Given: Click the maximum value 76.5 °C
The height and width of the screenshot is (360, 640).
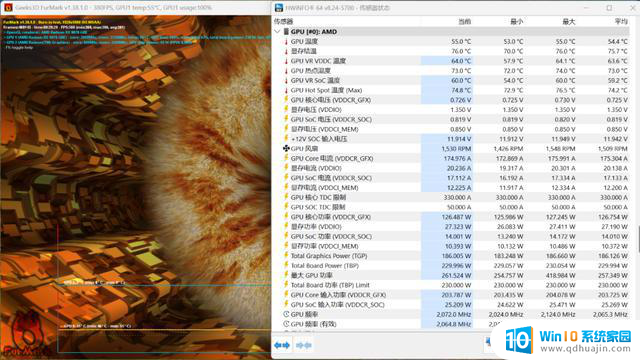Looking at the screenshot, I should (x=565, y=90).
